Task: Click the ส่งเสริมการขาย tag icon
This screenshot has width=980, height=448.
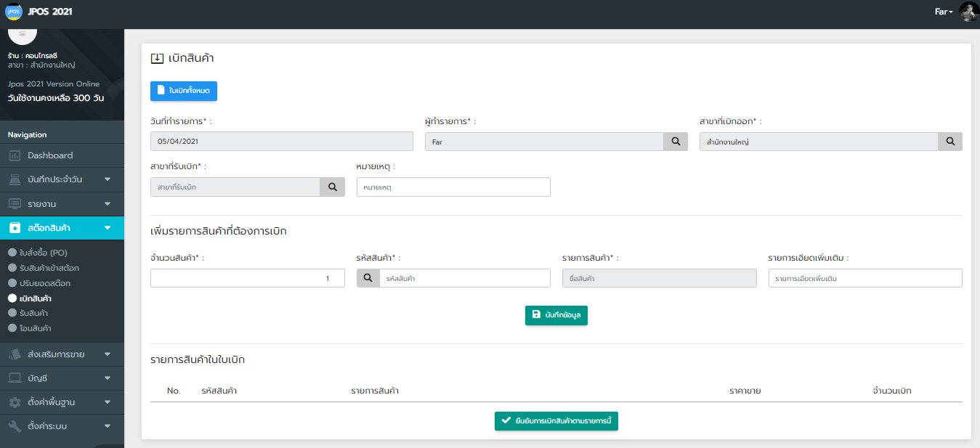Action: click(x=15, y=354)
